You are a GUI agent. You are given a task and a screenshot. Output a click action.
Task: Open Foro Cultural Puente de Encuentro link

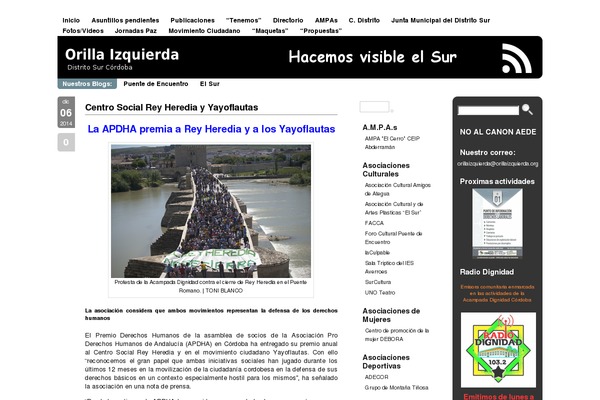click(x=393, y=238)
